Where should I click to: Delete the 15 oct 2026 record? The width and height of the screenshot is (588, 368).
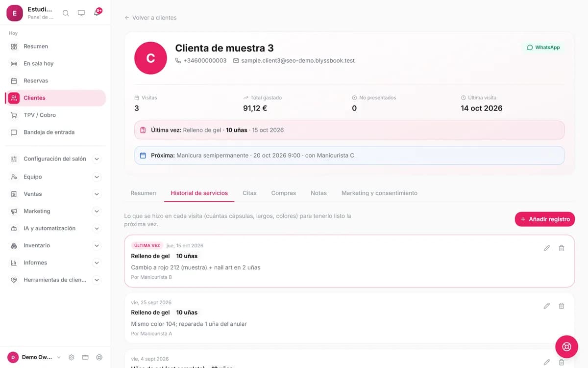point(562,248)
